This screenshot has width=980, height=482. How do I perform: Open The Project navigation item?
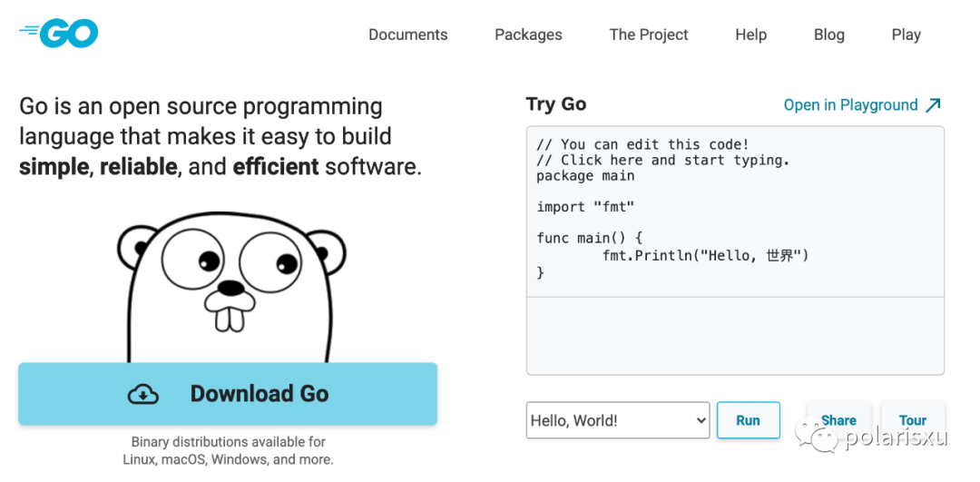pos(648,34)
